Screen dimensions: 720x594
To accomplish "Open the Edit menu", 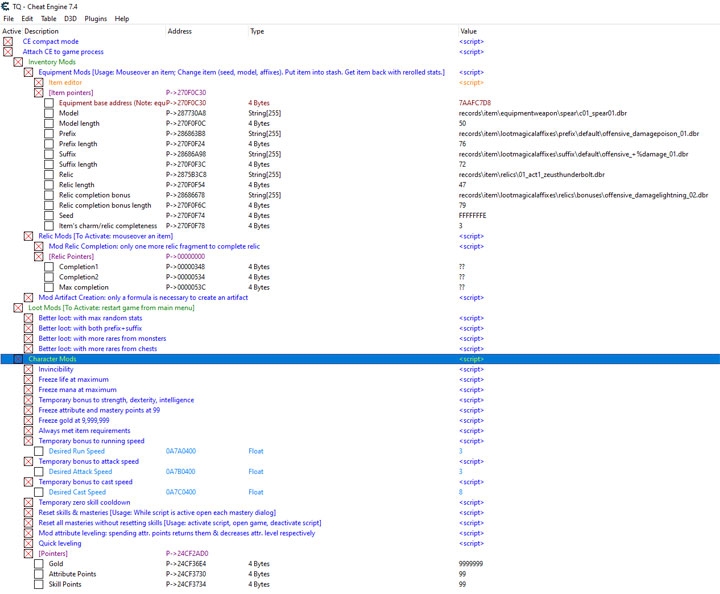I will (27, 18).
